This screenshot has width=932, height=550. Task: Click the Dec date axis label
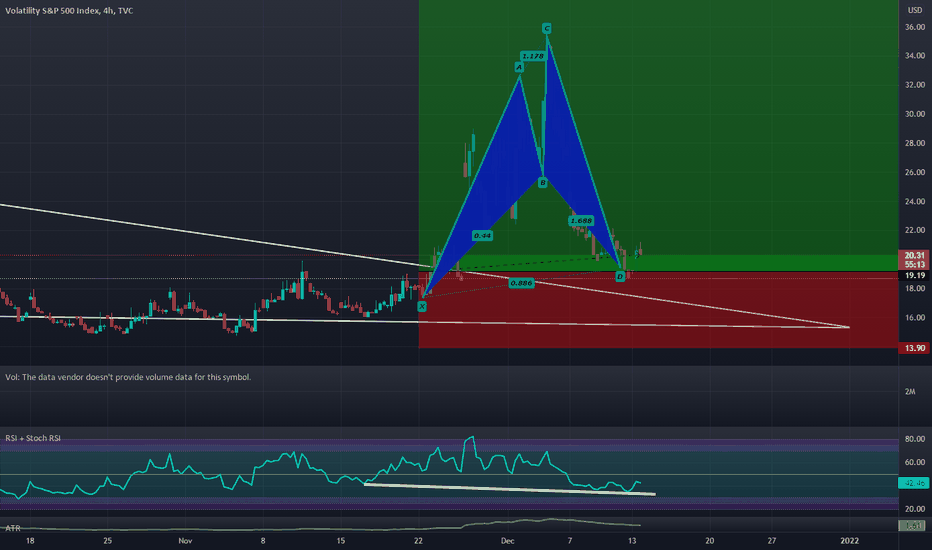507,540
